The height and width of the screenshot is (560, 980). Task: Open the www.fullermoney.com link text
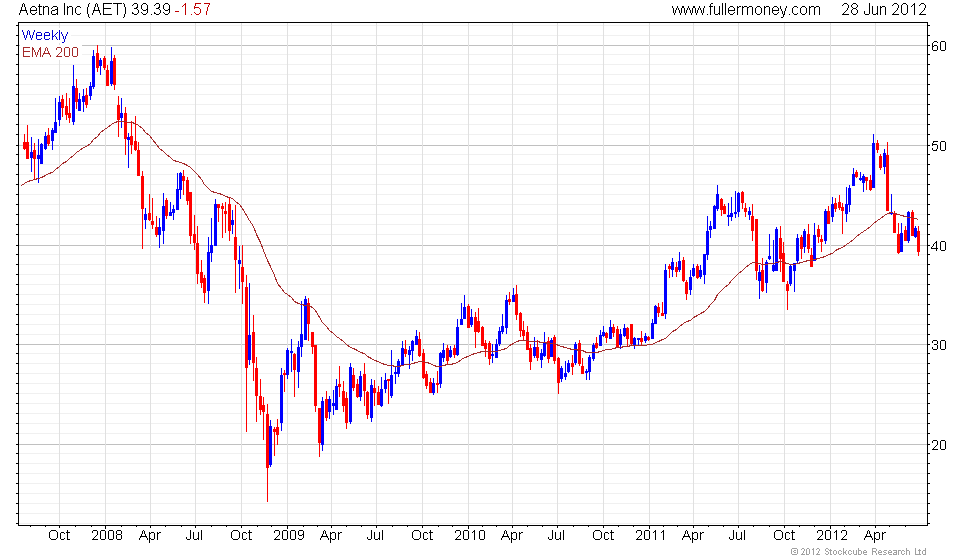[746, 9]
